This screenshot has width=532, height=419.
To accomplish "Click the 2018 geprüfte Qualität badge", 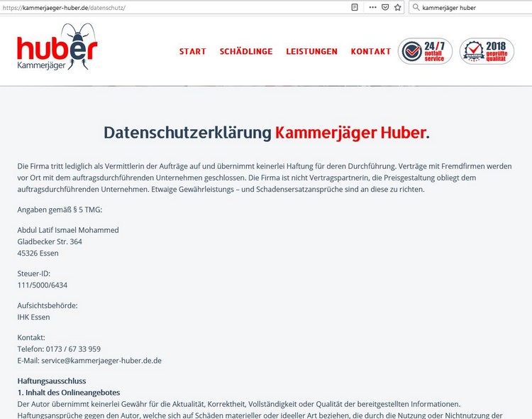I will (487, 51).
